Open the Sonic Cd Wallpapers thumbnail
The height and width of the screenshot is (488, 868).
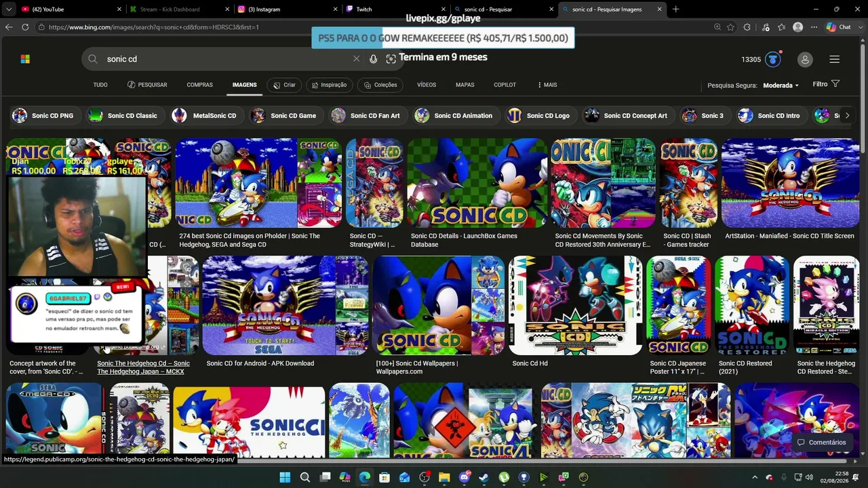pos(439,306)
